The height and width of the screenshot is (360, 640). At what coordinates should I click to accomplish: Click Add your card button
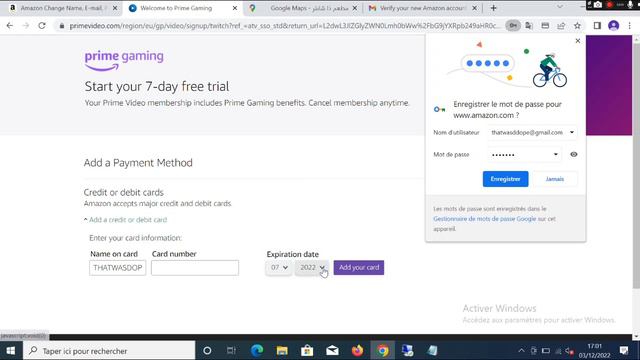359,267
